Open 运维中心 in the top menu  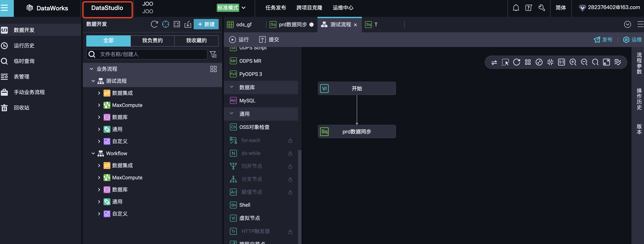tap(343, 8)
